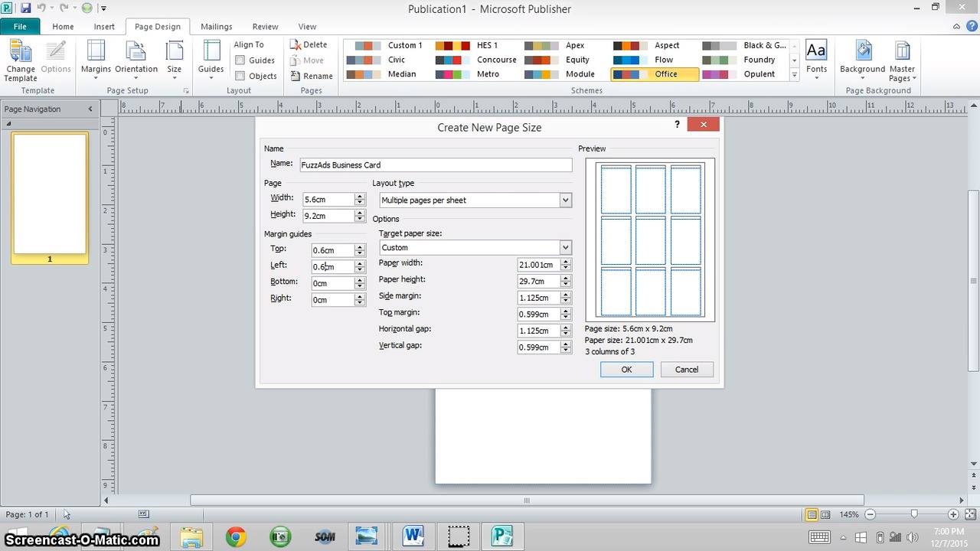Switch to two-page spread view icon
Image resolution: width=980 pixels, height=551 pixels.
tap(825, 514)
